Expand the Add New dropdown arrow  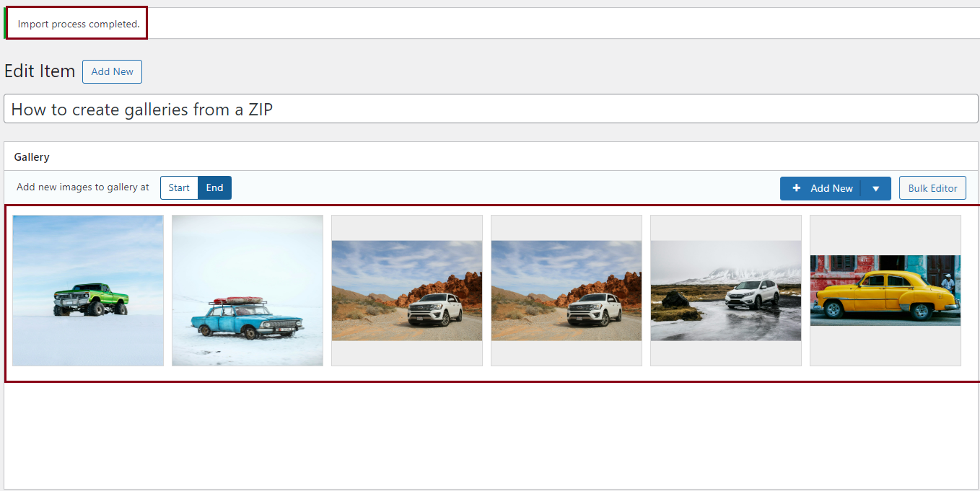click(876, 189)
